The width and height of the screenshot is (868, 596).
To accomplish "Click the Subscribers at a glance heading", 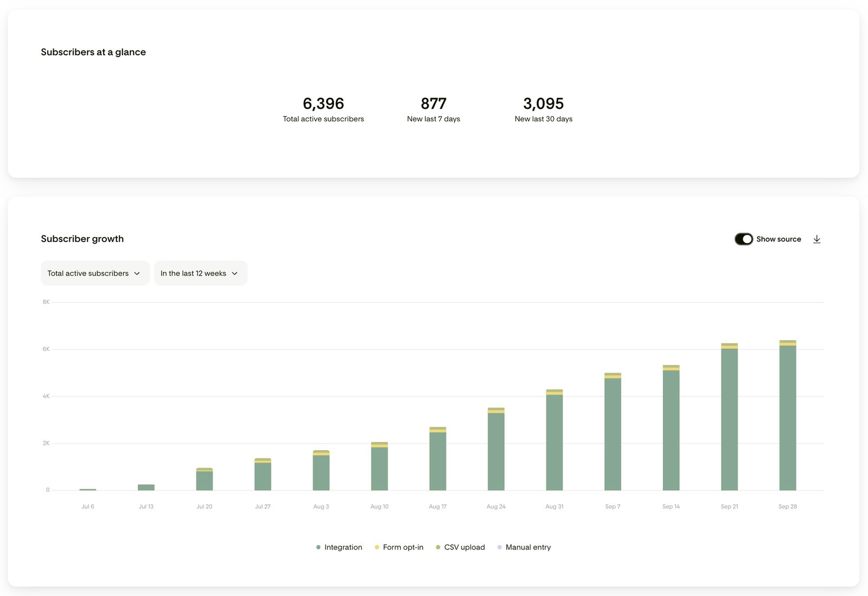I will (93, 52).
